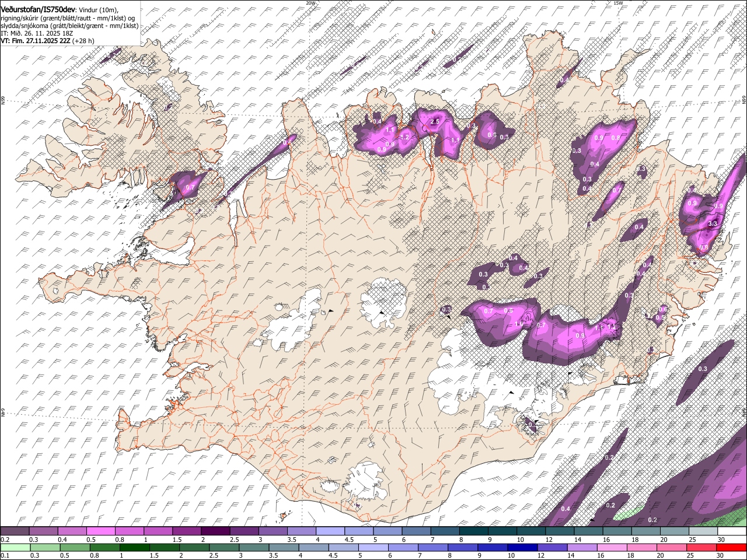Click the 2.5 precipitation value on the map
This screenshot has height=560, width=747.
click(x=434, y=121)
